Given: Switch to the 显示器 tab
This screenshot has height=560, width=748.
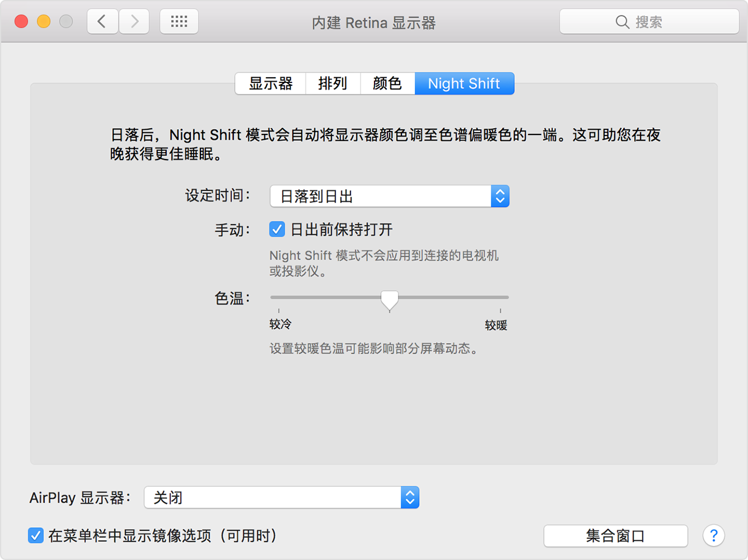Looking at the screenshot, I should tap(270, 83).
